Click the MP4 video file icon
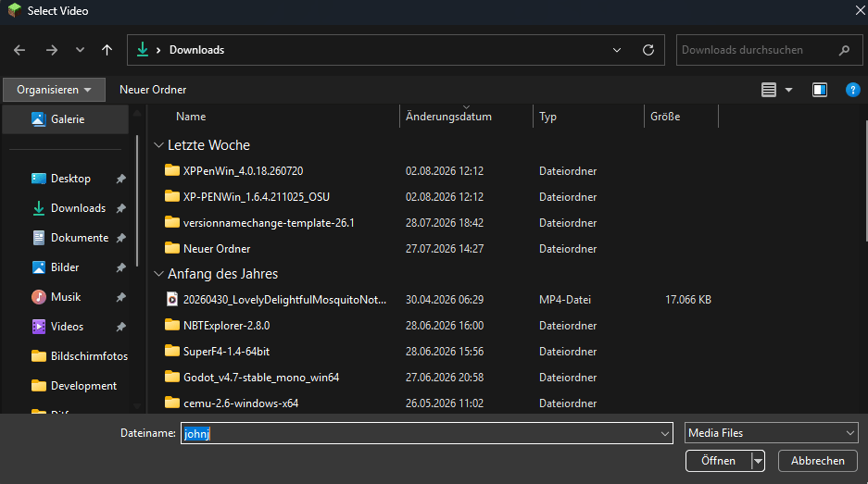Viewport: 868px width, 484px height. (x=172, y=299)
